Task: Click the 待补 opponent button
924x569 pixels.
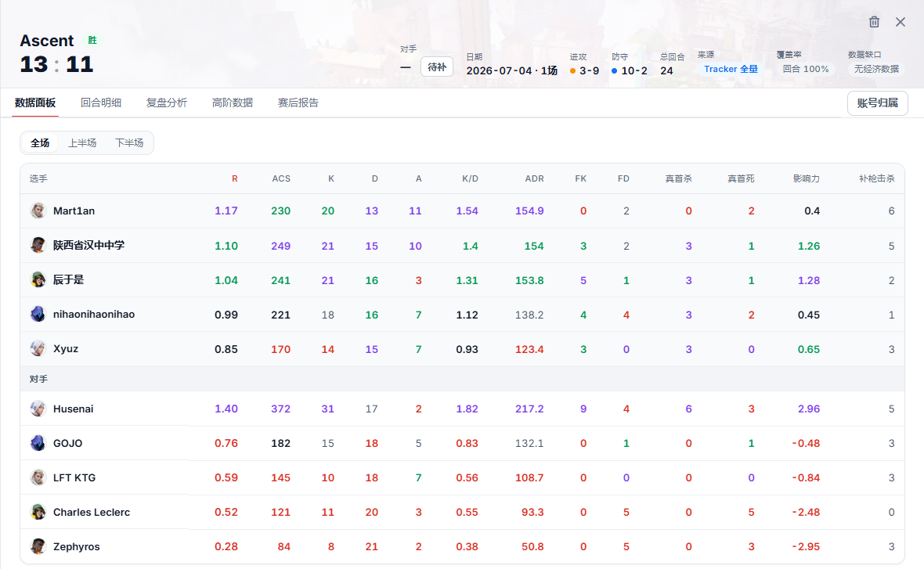Action: click(437, 67)
